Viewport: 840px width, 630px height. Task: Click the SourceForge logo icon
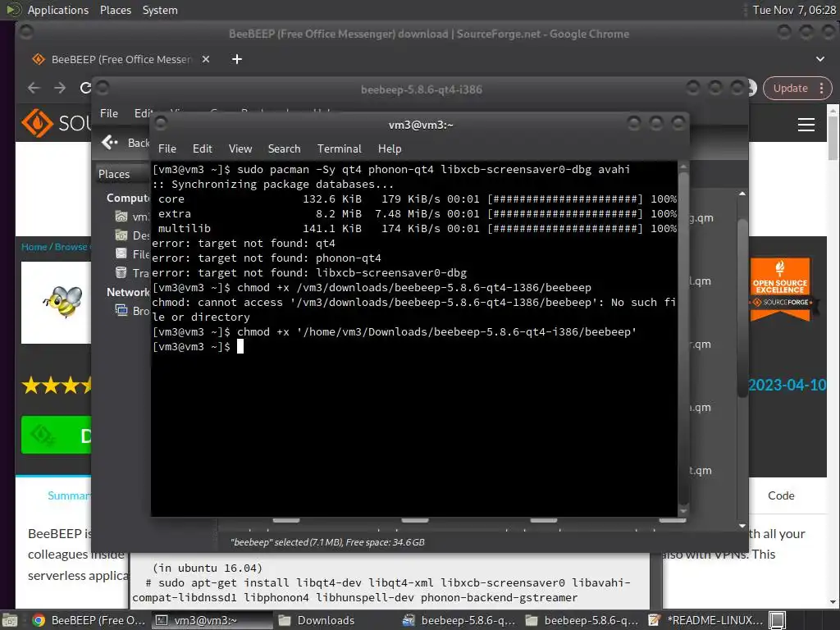pos(37,123)
